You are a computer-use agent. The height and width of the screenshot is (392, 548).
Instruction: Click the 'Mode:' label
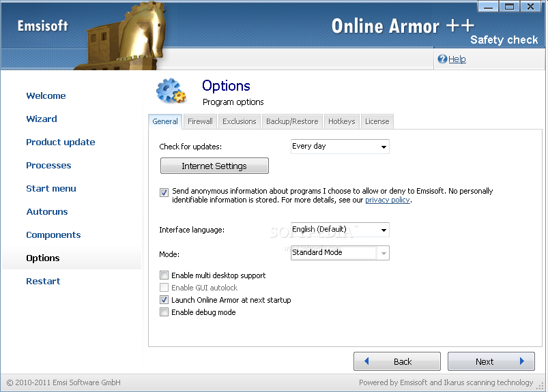point(169,254)
